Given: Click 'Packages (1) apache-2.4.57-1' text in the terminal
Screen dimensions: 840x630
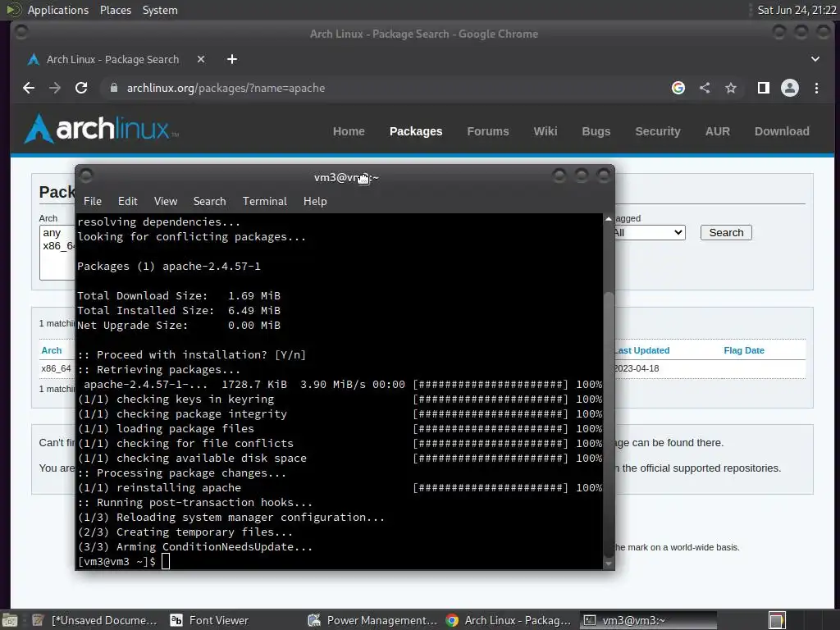Looking at the screenshot, I should point(169,267).
